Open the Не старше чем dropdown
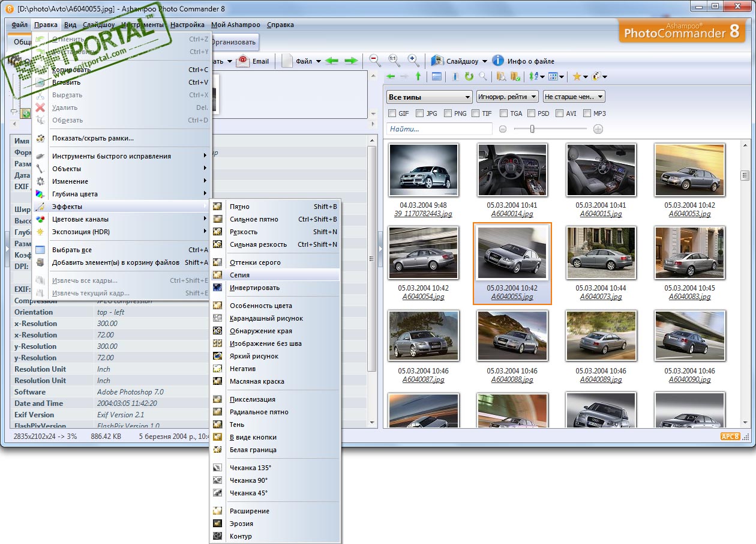756x544 pixels. pos(574,97)
